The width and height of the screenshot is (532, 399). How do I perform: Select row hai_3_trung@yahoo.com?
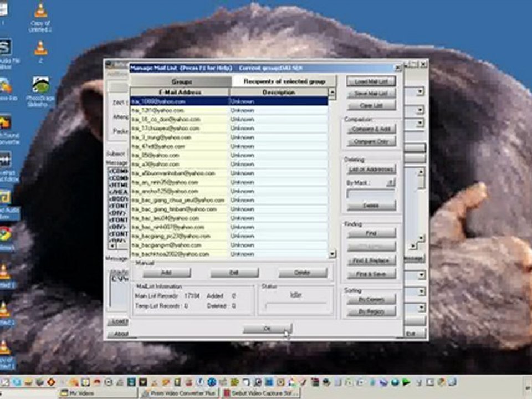(229, 137)
